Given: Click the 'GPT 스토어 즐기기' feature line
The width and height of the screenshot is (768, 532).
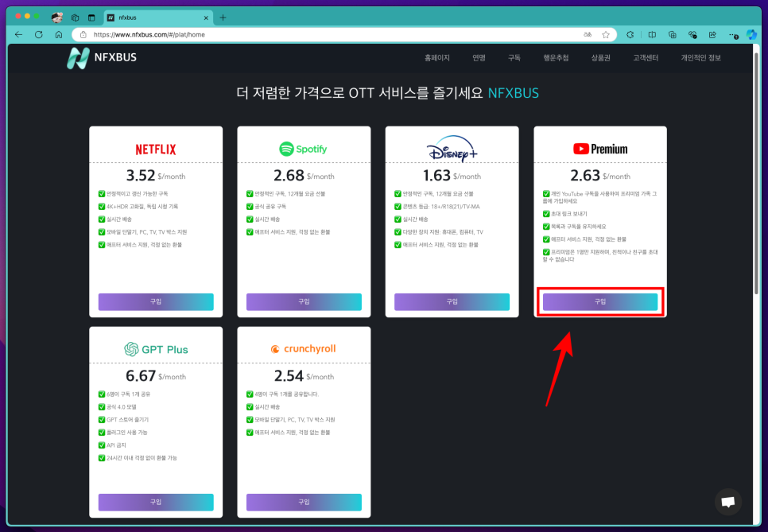Looking at the screenshot, I should coord(123,420).
